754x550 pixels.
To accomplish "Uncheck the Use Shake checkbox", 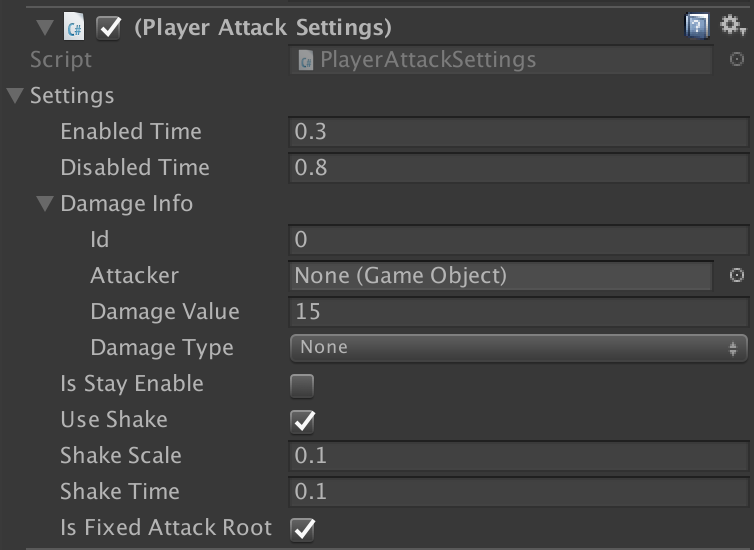I will click(x=302, y=422).
